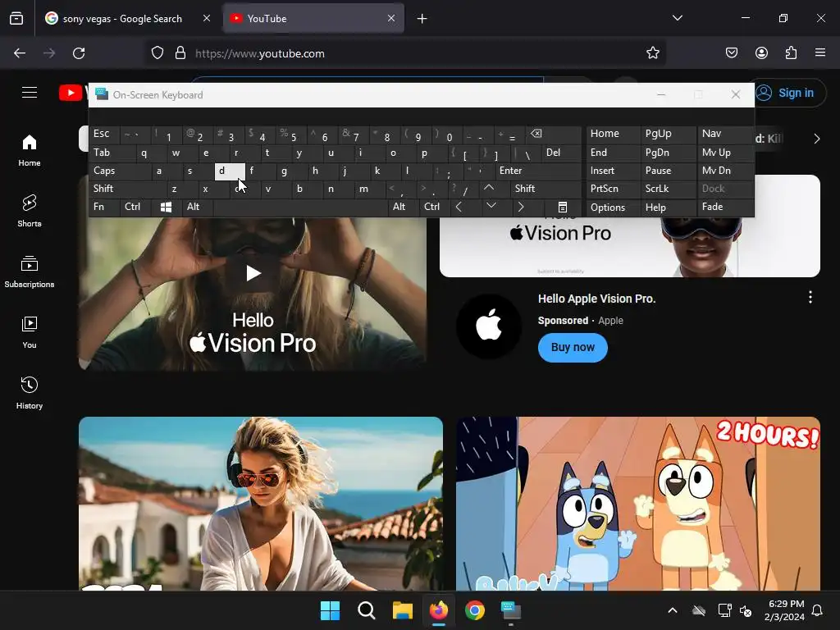
Task: Open the Firefox account icon
Action: 761,53
